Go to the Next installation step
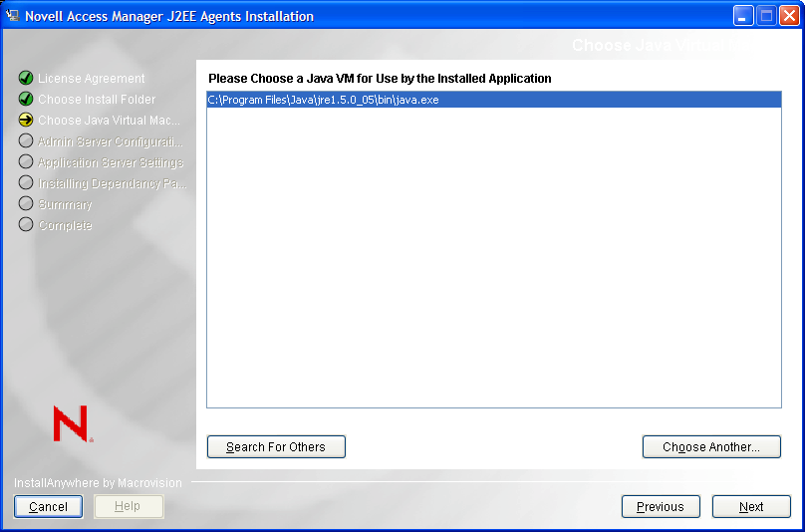 coord(751,507)
